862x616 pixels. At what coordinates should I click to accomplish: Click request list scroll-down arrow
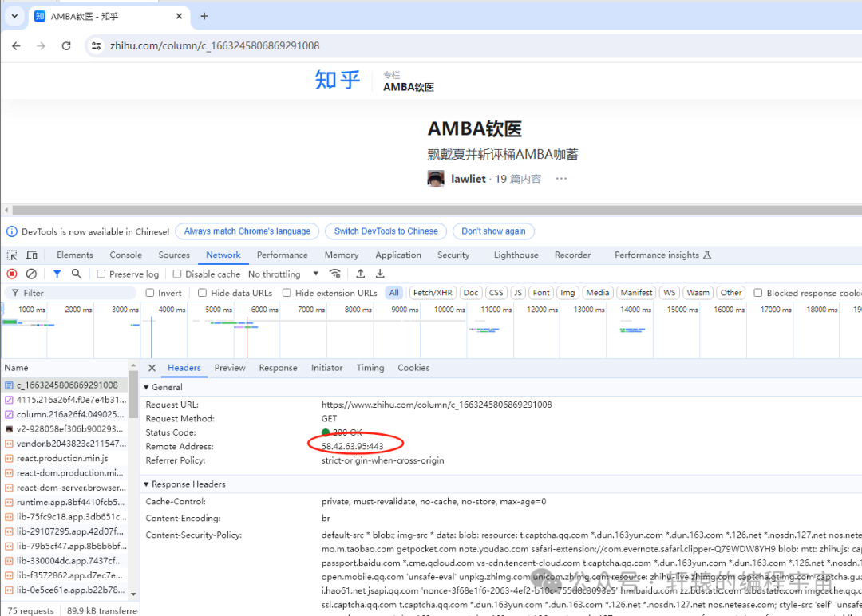pyautogui.click(x=133, y=594)
